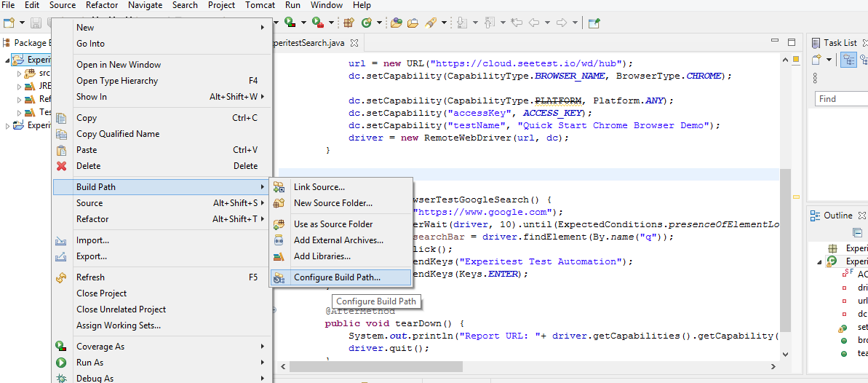Click Go Into in context menu

coord(162,43)
